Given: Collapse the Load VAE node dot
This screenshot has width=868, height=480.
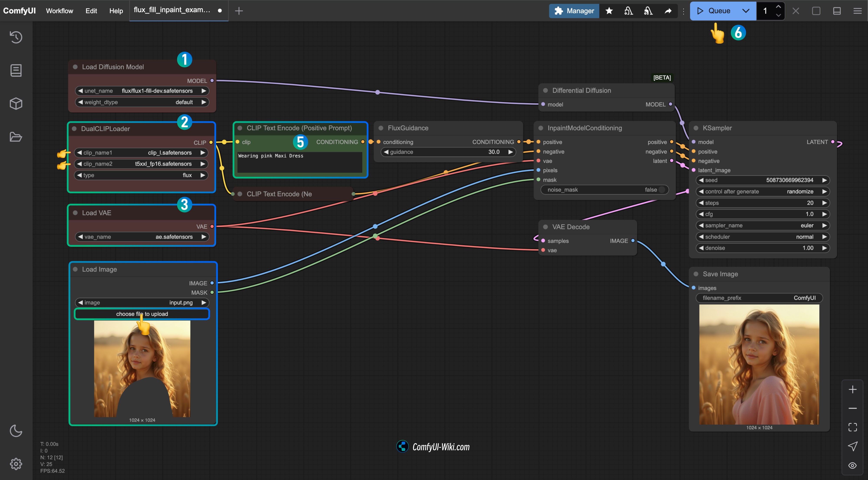Looking at the screenshot, I should click(x=76, y=213).
